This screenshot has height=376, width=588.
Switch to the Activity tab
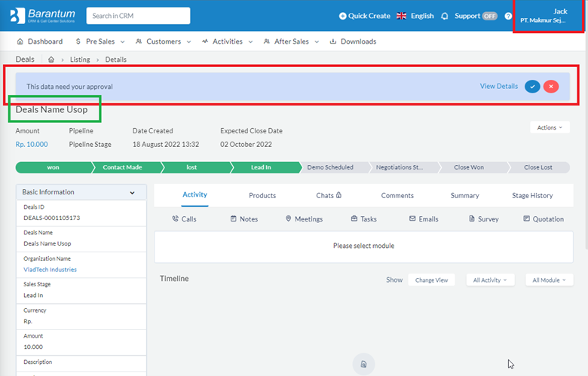pyautogui.click(x=194, y=194)
